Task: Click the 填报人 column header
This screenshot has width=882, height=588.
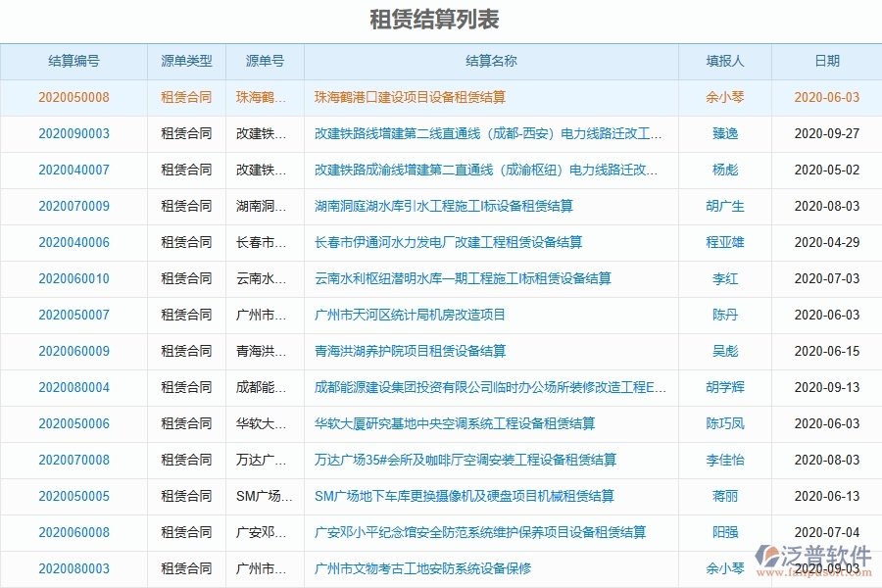Action: tap(726, 60)
